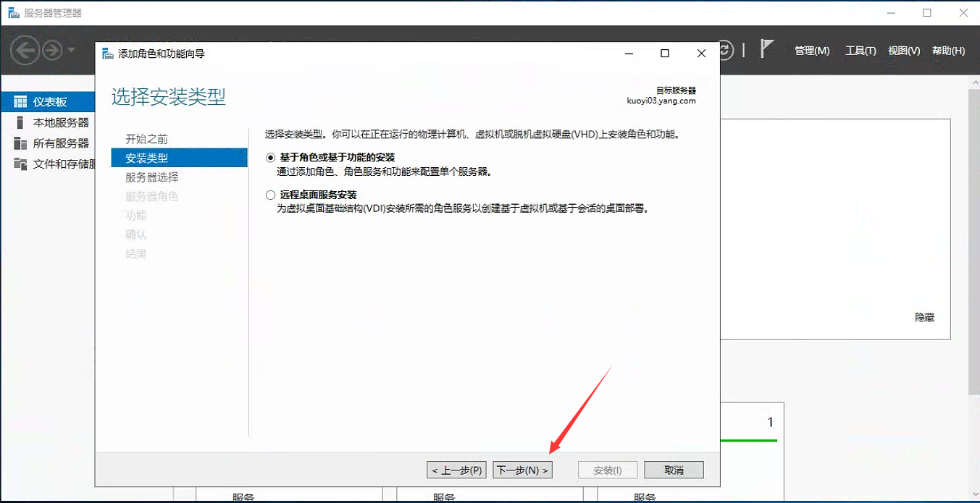Click the Server Manager title bar icon
Screen dimensions: 980x503
coord(13,13)
